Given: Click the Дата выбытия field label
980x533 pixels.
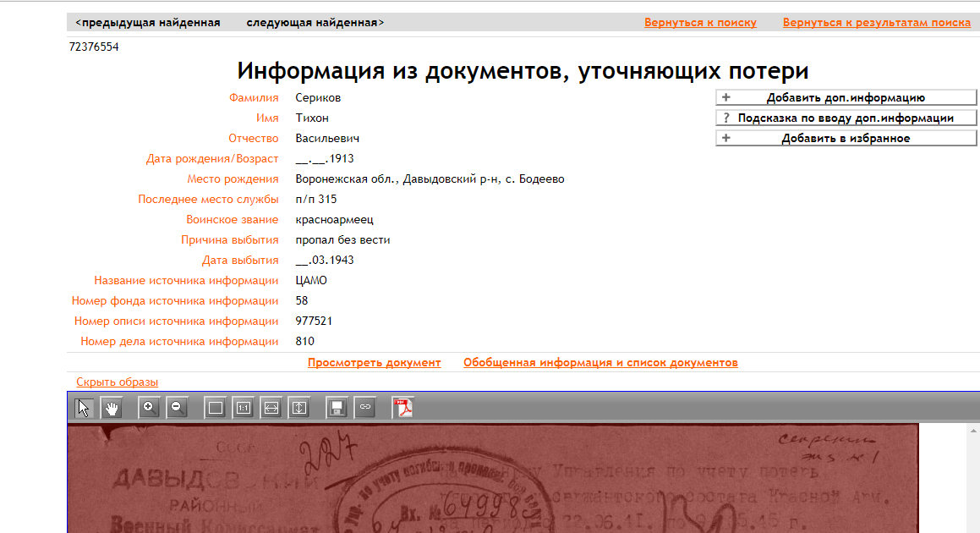Looking at the screenshot, I should pos(240,261).
